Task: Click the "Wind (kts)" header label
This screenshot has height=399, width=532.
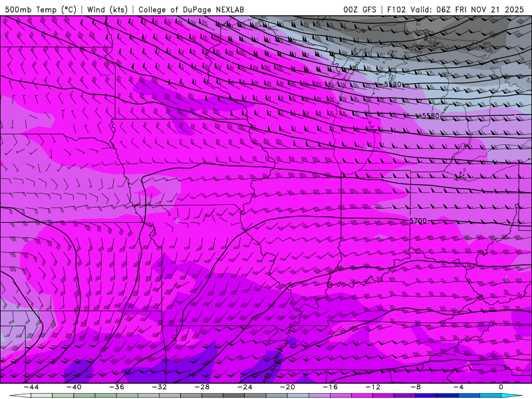Action: pyautogui.click(x=107, y=9)
